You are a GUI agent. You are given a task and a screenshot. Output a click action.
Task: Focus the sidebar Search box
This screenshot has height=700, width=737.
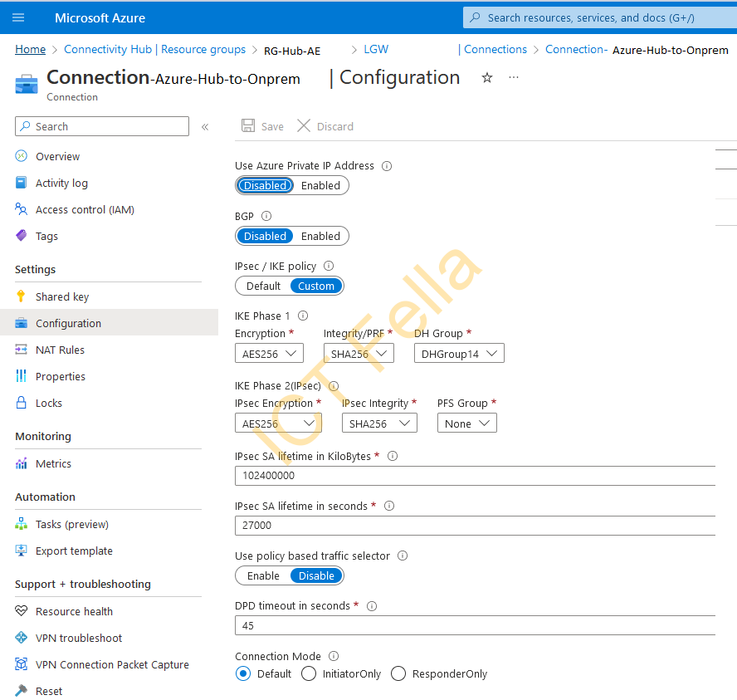pyautogui.click(x=102, y=126)
